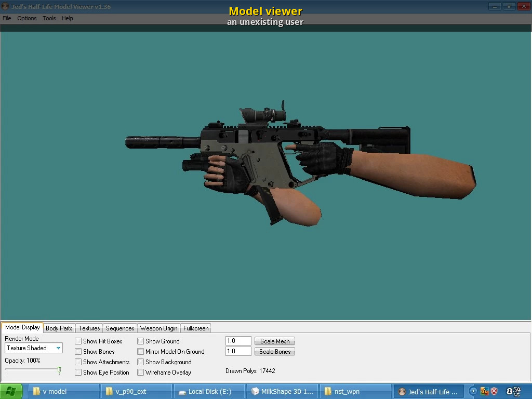Open the v_p90_ext folder taskbar item

tap(136, 391)
